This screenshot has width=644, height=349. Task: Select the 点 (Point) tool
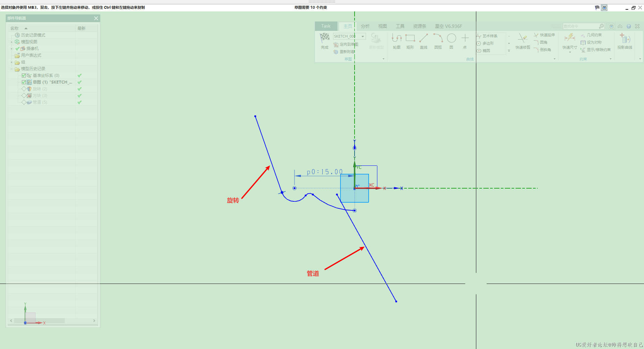[x=465, y=38]
